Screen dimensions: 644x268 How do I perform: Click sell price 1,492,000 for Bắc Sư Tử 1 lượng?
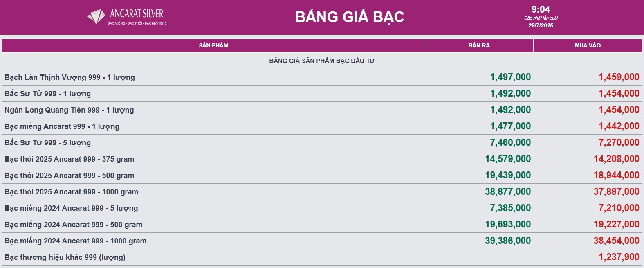pos(510,93)
